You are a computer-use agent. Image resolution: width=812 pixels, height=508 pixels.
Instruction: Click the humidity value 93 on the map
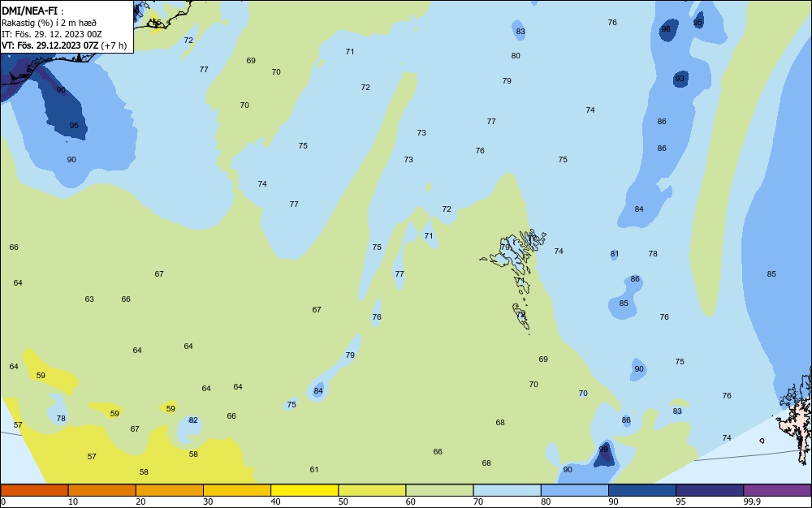pos(680,79)
